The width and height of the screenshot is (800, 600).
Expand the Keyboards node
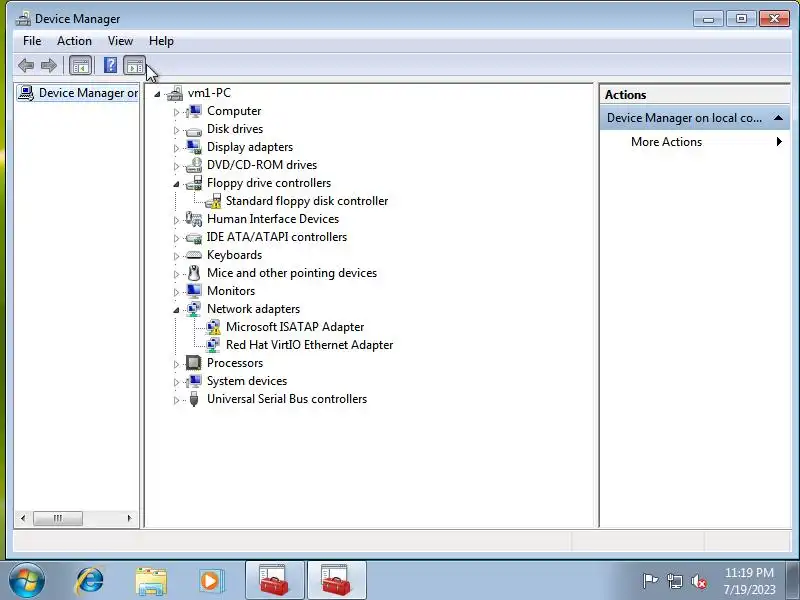pyautogui.click(x=176, y=256)
